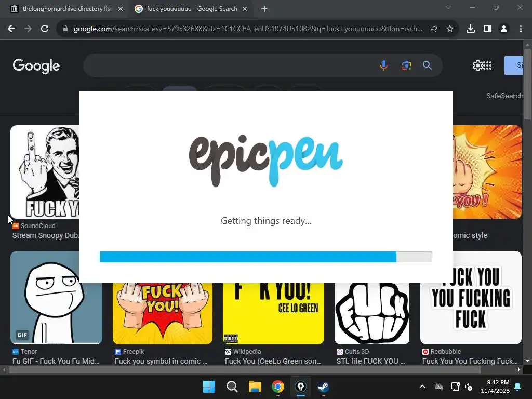Open Steam from taskbar
Screen dimensions: 532x399
coord(323,387)
